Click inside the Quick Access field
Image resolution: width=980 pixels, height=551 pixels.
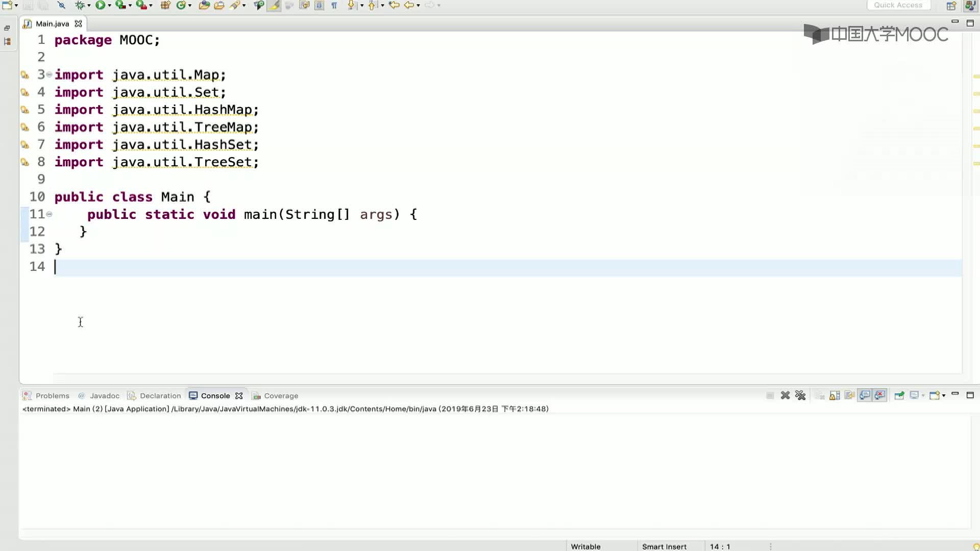tap(898, 5)
